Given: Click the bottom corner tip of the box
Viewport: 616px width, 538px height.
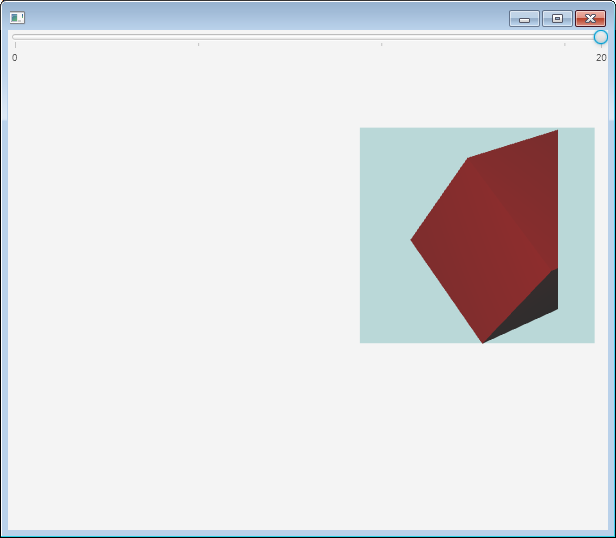Looking at the screenshot, I should [x=483, y=342].
